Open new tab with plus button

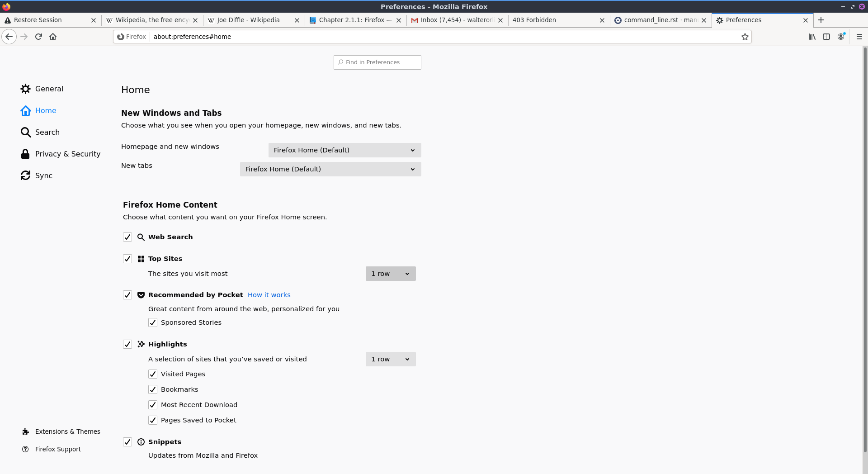821,20
